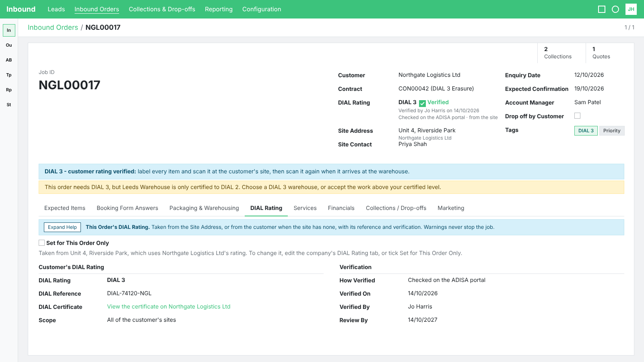Open the AB sidebar app icon
Screen dimensions: 644x362
[x=9, y=60]
